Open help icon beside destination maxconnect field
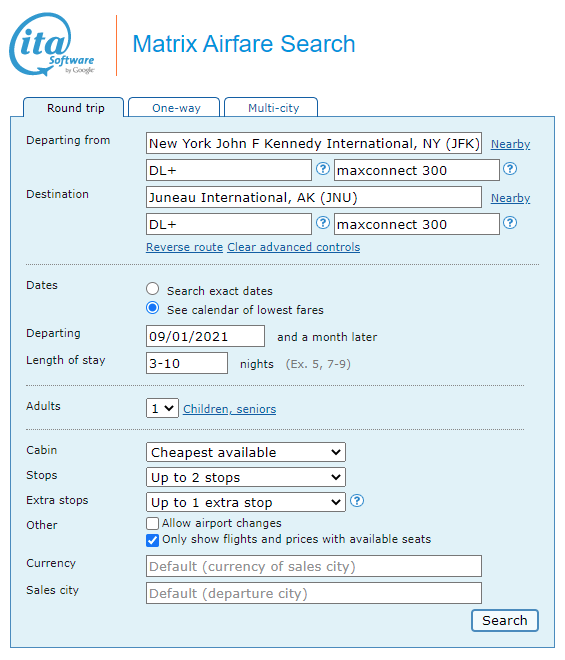Screen dimensions: 565x660 [510, 223]
